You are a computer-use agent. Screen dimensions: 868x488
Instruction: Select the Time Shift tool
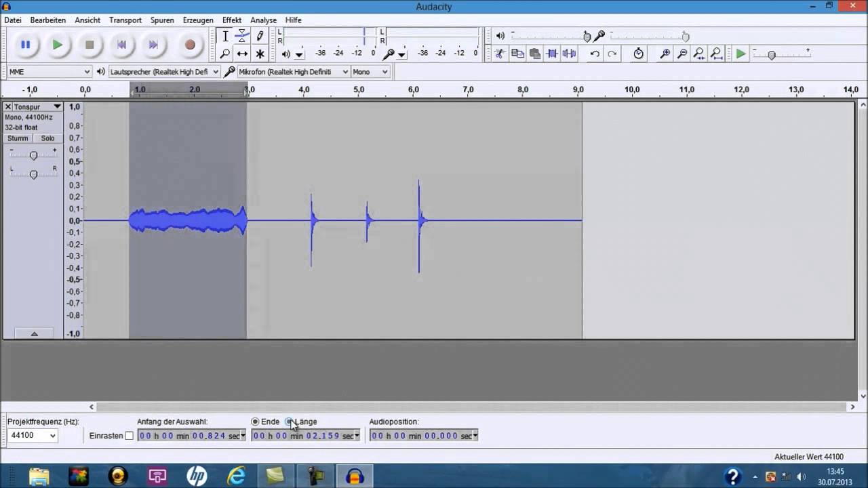(x=242, y=54)
